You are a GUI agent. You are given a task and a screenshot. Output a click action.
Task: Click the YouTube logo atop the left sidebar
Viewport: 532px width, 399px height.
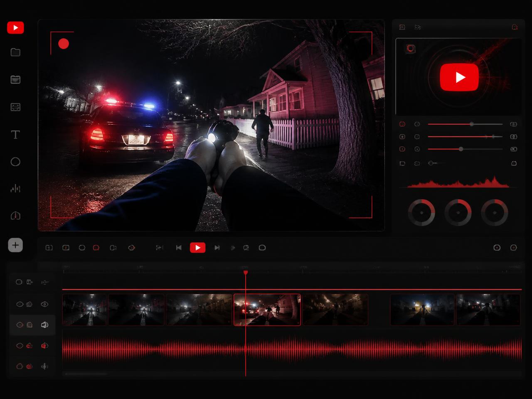click(x=15, y=28)
